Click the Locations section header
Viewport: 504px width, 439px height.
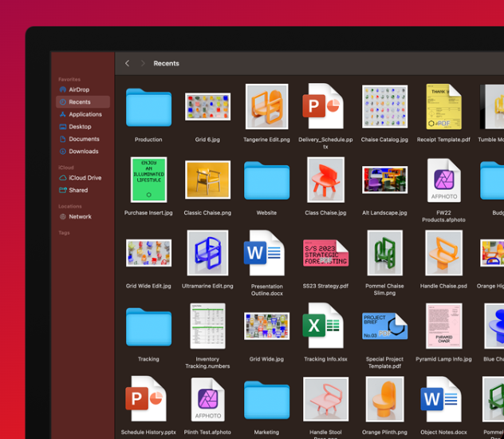click(70, 207)
